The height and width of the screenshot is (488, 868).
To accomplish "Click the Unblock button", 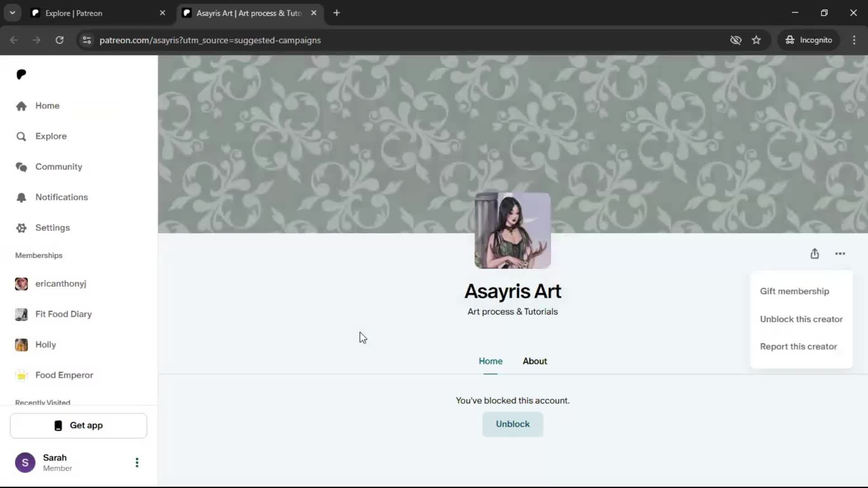I will 513,424.
